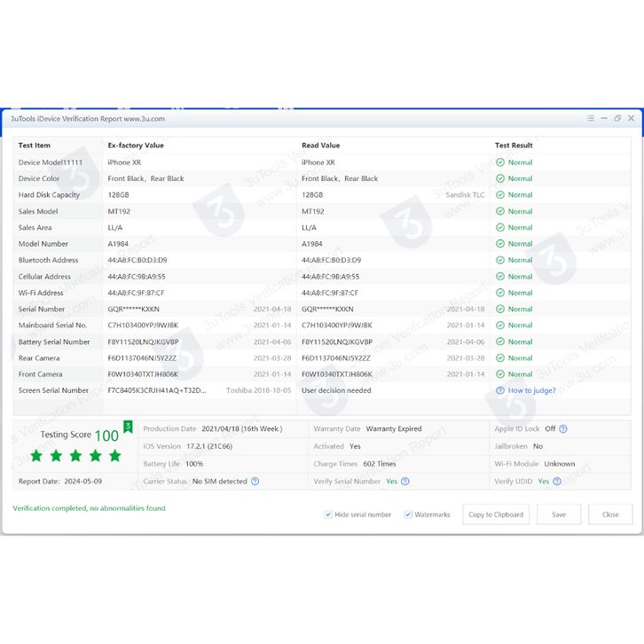Click the check icon in Hard Disk Capacity row
Screen dimensions: 644x644
click(x=500, y=194)
